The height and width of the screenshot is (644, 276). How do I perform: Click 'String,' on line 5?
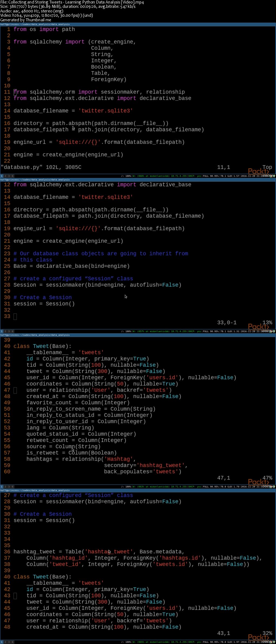click(102, 54)
